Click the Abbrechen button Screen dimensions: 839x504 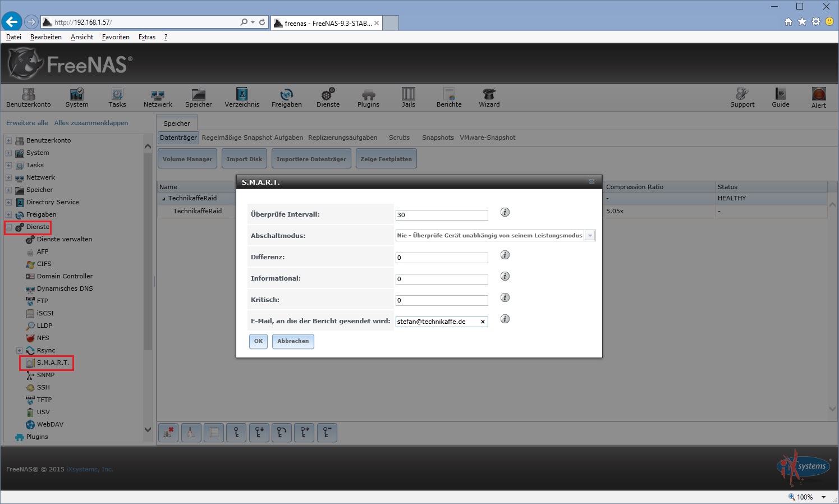point(293,341)
